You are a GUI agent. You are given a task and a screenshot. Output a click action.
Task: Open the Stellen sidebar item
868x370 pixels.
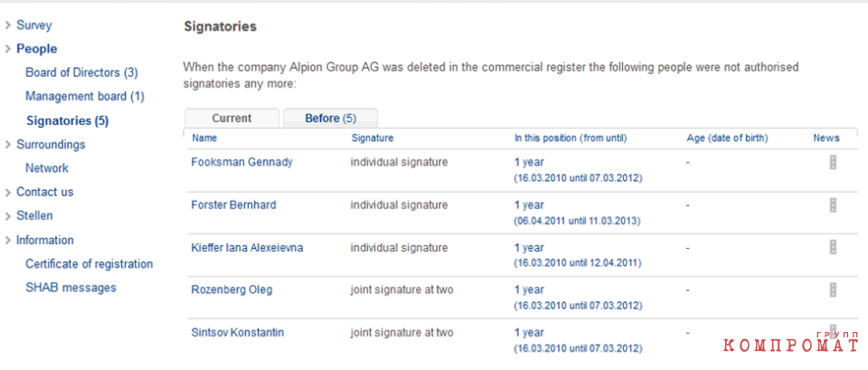[34, 215]
